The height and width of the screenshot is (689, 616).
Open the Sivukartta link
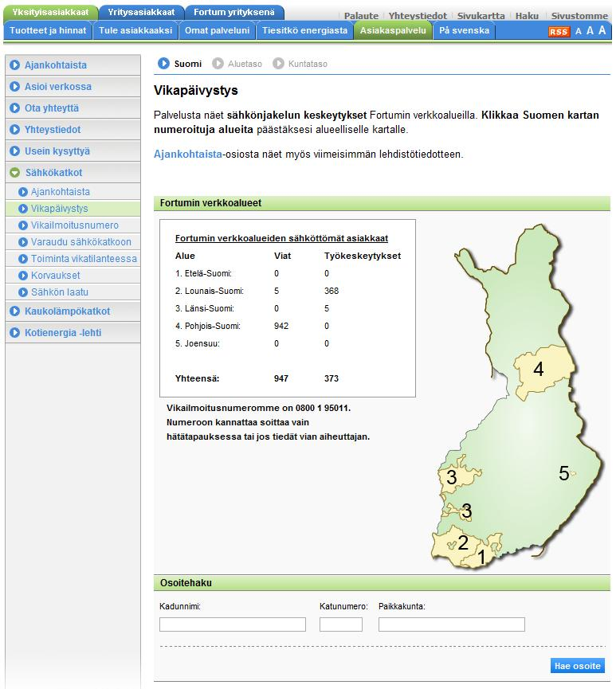pyautogui.click(x=481, y=16)
